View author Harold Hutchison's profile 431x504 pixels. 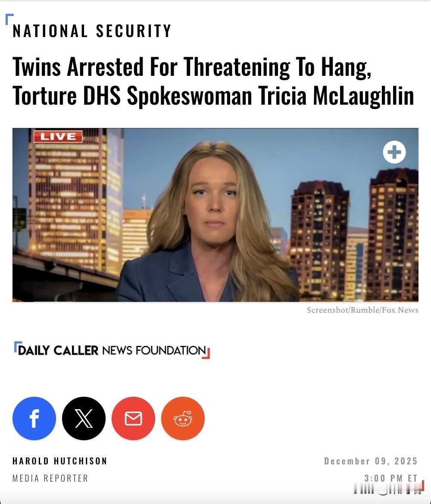(60, 461)
